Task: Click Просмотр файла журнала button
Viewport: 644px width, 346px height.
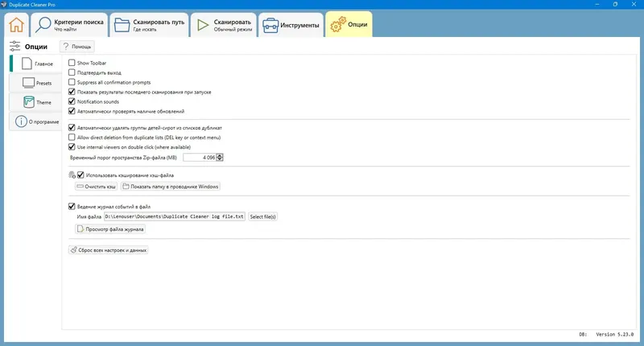Action: point(110,229)
